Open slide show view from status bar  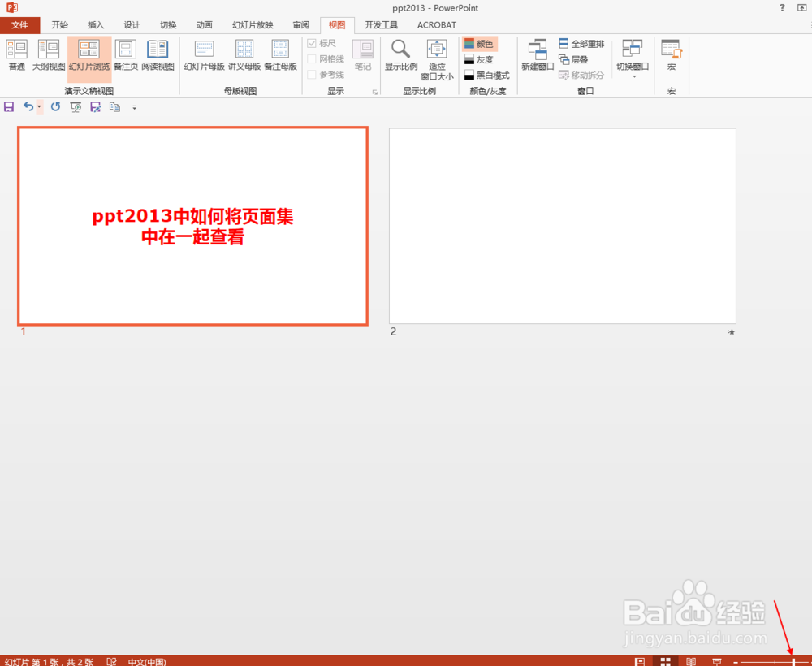[718, 661]
